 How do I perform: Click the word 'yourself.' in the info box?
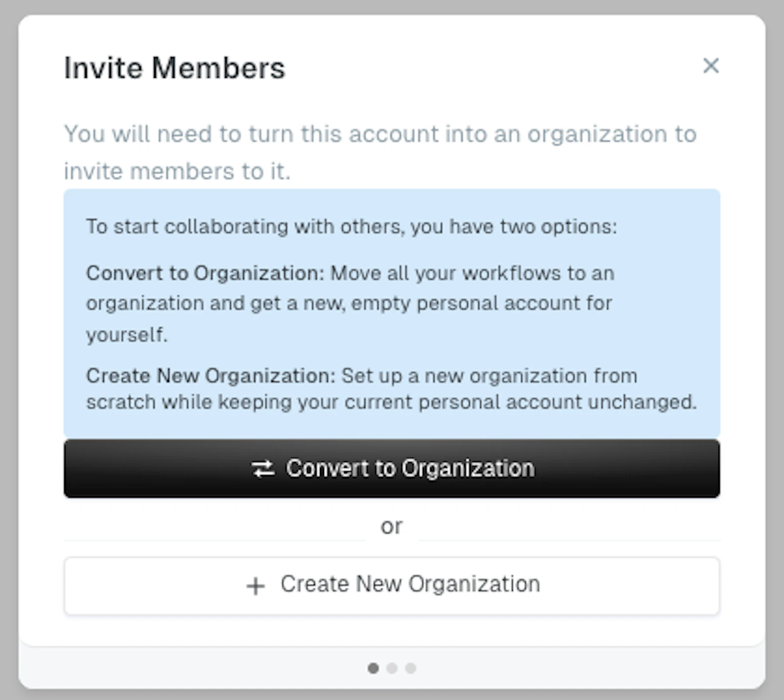coord(127,335)
